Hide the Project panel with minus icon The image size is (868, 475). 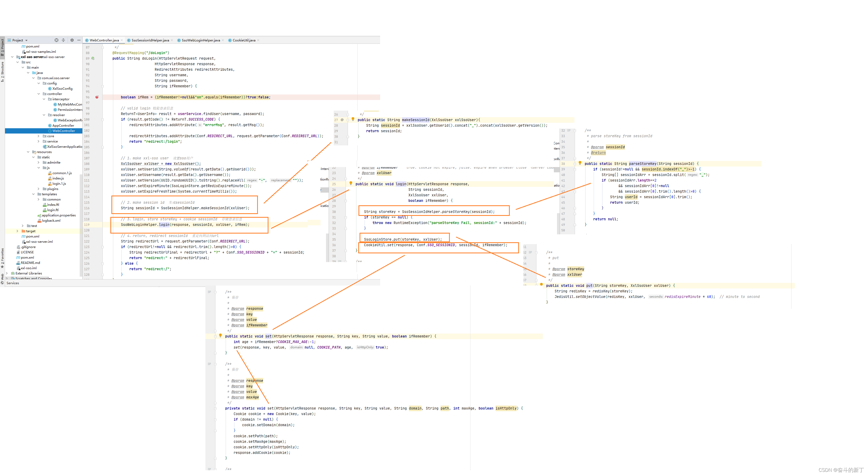[x=79, y=40]
